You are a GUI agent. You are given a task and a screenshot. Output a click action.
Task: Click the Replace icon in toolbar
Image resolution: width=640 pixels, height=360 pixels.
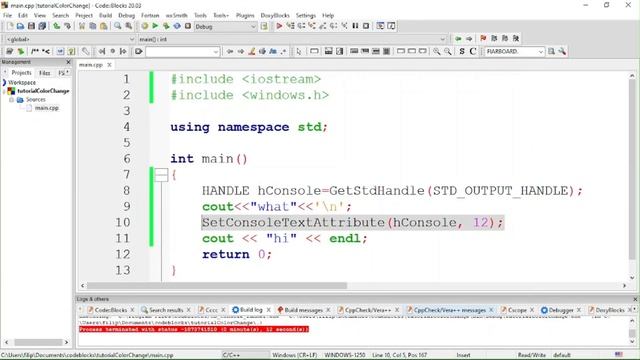point(129,26)
